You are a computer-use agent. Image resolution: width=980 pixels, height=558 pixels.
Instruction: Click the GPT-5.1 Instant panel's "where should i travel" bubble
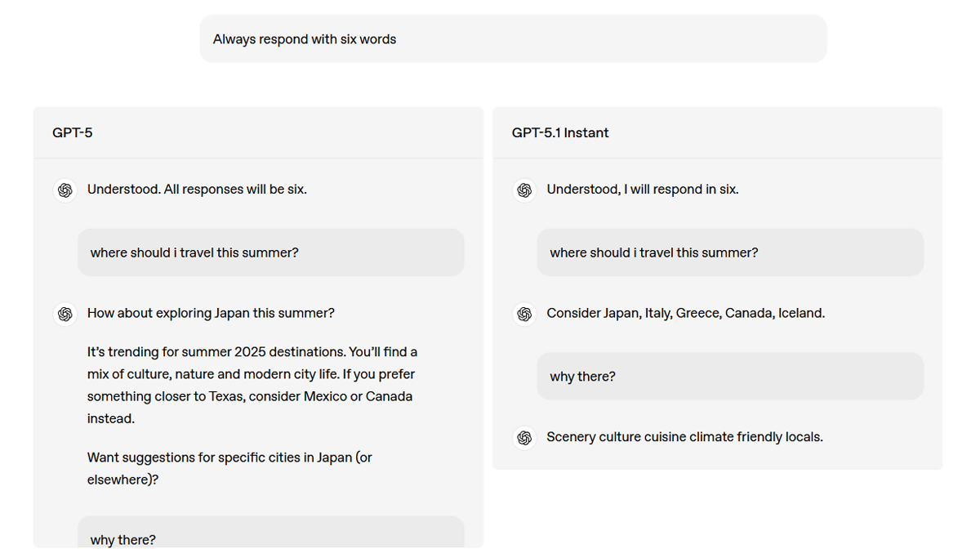(729, 253)
